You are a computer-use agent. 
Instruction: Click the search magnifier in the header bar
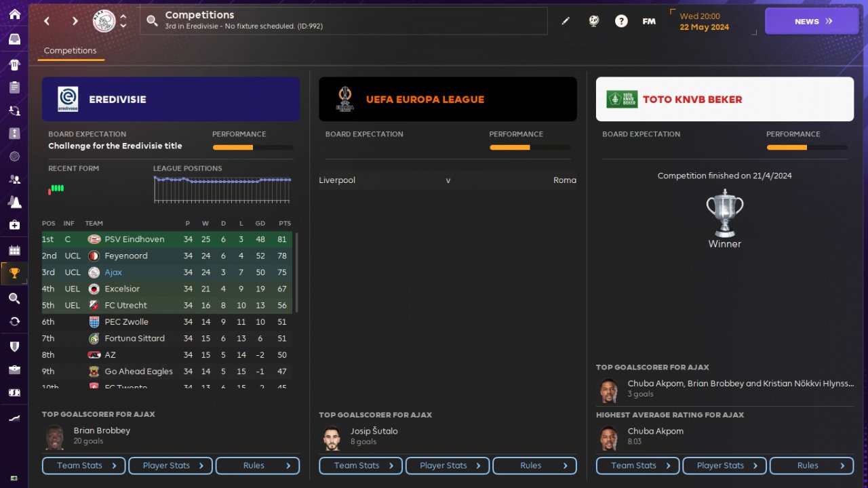tap(153, 21)
